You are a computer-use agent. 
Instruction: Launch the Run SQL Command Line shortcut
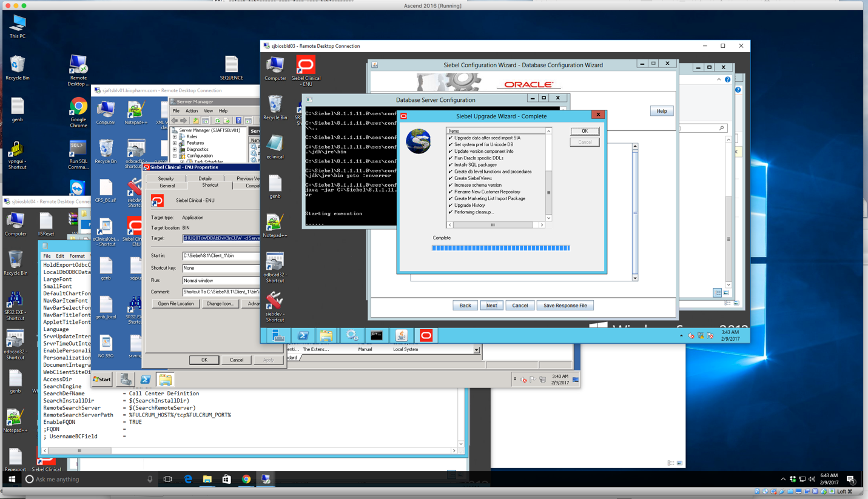click(78, 155)
